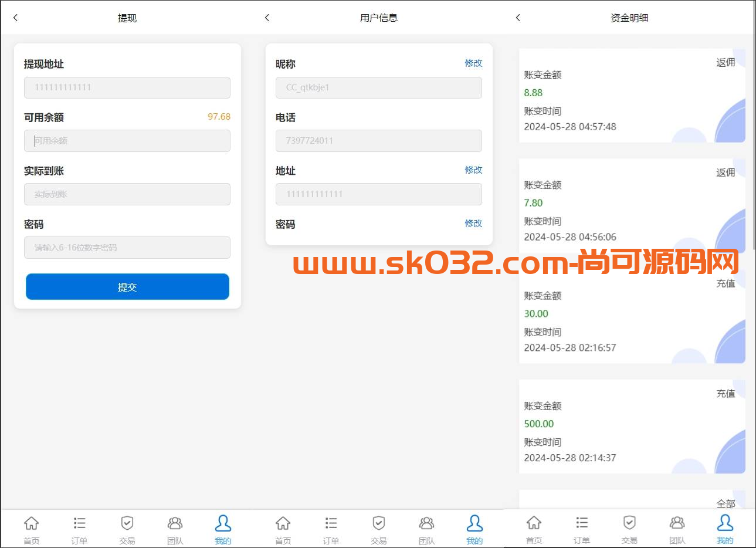The width and height of the screenshot is (756, 548).
Task: Click timestamp 2024-05-28 04:56:06
Action: (570, 237)
